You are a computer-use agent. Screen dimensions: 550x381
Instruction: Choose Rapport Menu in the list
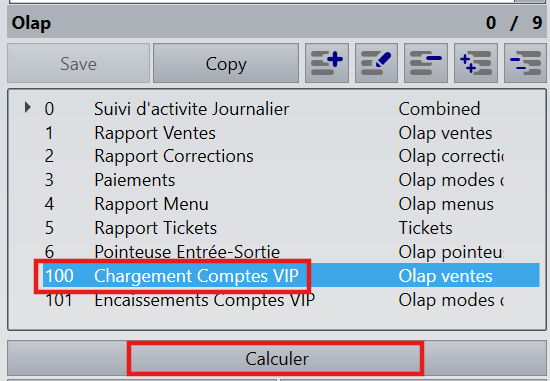[291, 204]
